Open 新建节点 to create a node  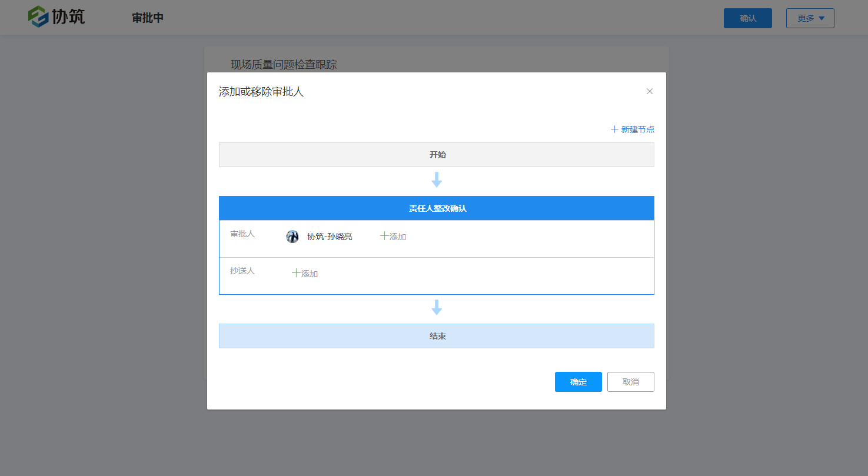[x=636, y=129]
